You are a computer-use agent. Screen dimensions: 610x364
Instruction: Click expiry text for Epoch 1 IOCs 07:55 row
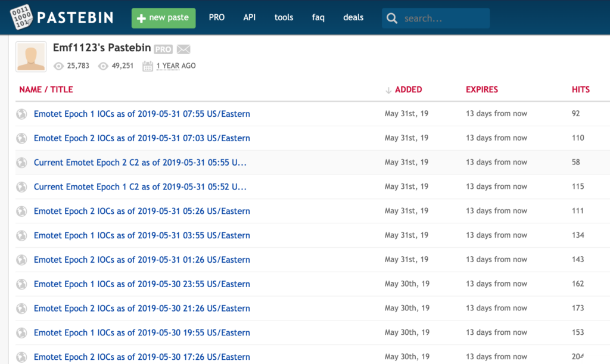496,114
